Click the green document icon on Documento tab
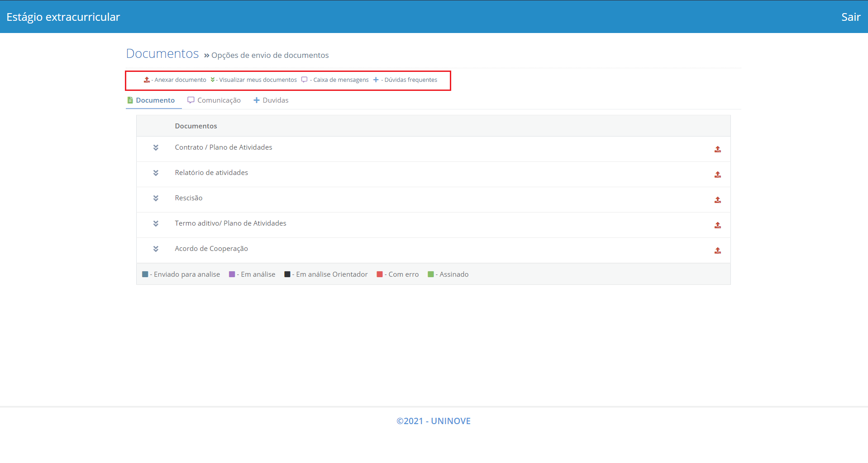The image size is (868, 463). [130, 100]
